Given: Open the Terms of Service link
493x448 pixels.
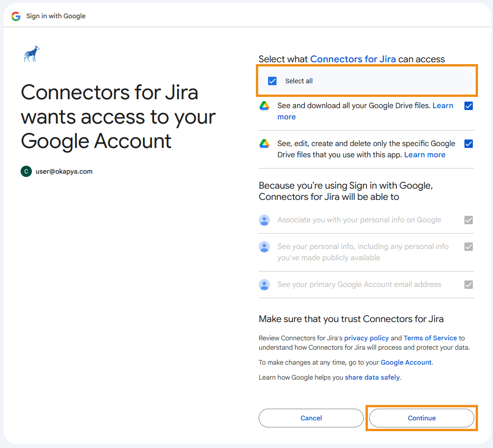Looking at the screenshot, I should pyautogui.click(x=430, y=338).
